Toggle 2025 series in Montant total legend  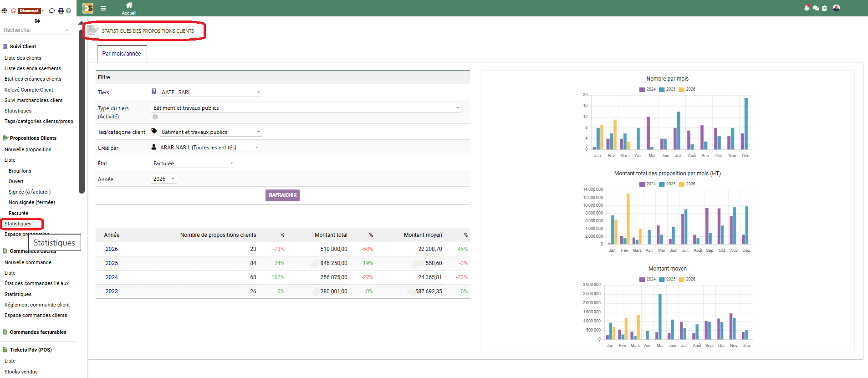[x=667, y=184]
